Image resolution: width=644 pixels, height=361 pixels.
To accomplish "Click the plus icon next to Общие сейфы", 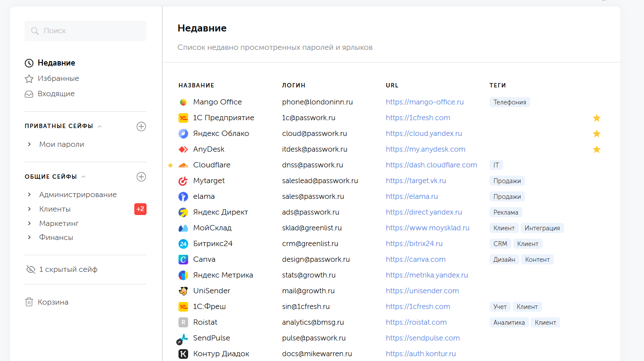I will [141, 177].
